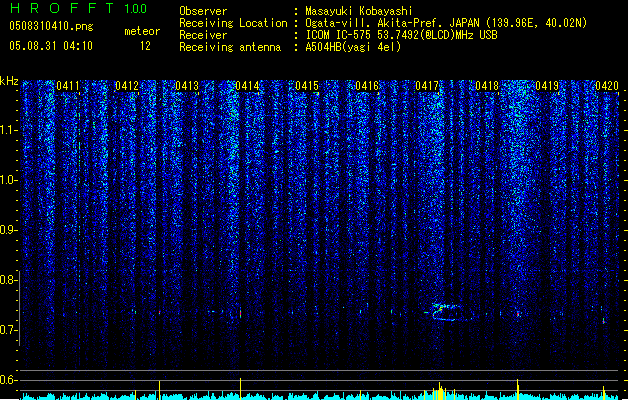The width and height of the screenshot is (629, 400).
Task: Click the observer name Masayuki Kobayashi
Action: pos(359,11)
